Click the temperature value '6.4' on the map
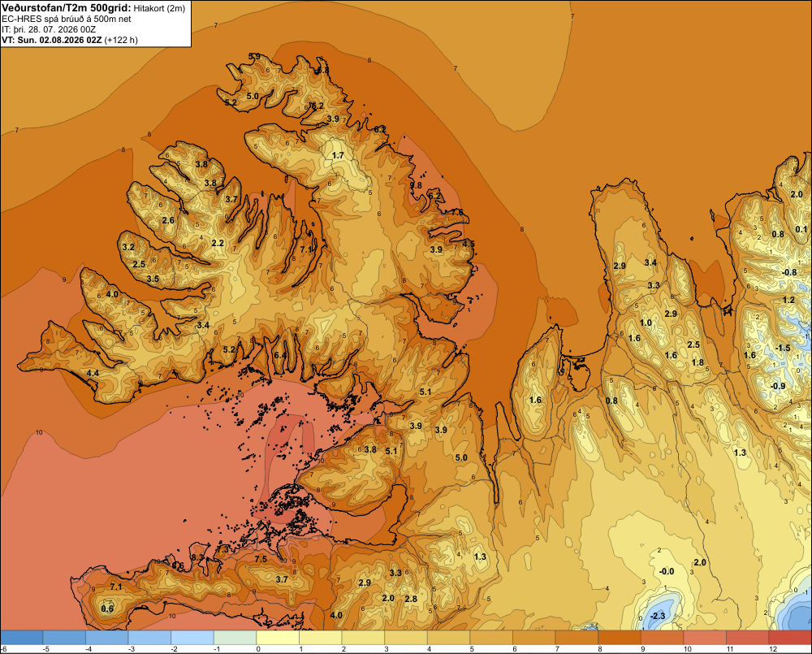 tap(279, 356)
